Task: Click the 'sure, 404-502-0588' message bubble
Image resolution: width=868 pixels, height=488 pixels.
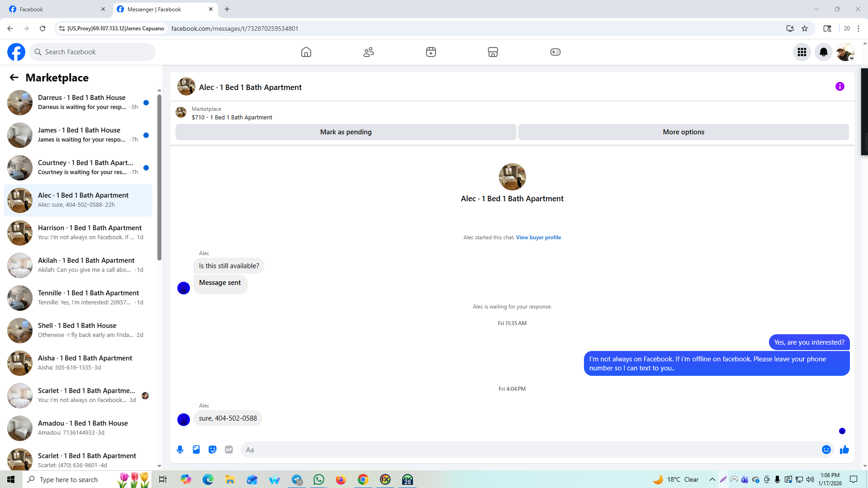Action: [x=228, y=418]
